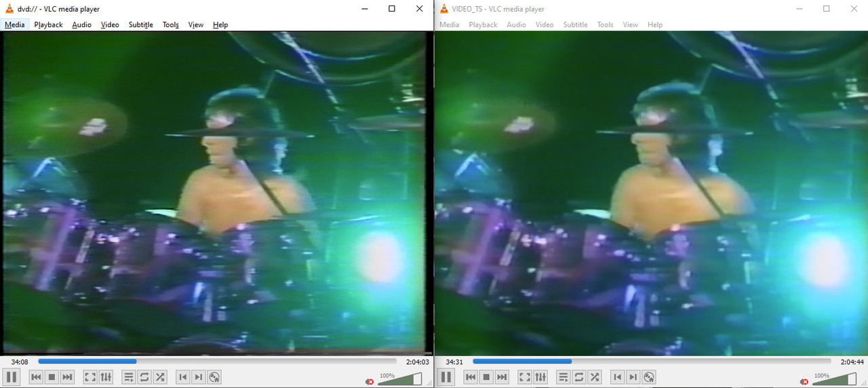This screenshot has width=868, height=388.
Task: Toggle random playback in dvd:// window
Action: 160,377
